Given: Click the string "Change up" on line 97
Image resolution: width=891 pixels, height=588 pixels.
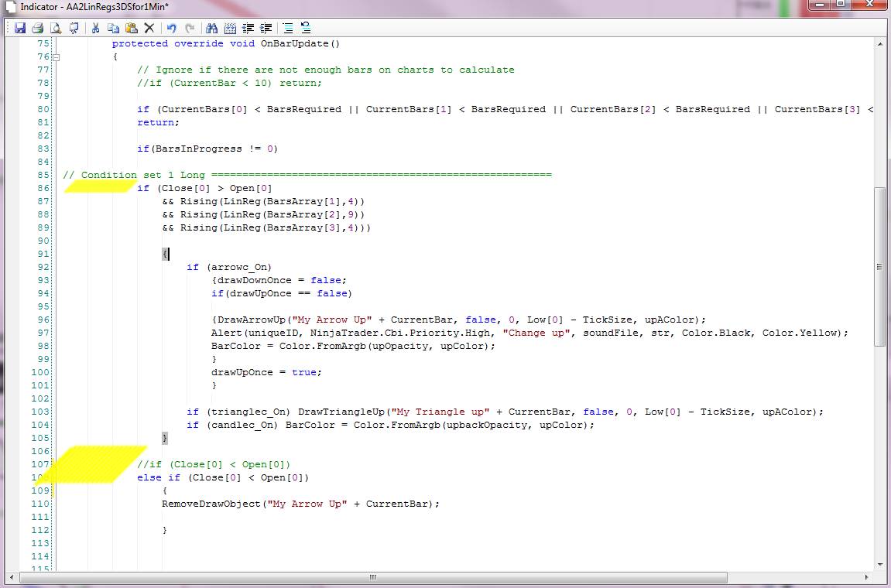Looking at the screenshot, I should pyautogui.click(x=536, y=333).
